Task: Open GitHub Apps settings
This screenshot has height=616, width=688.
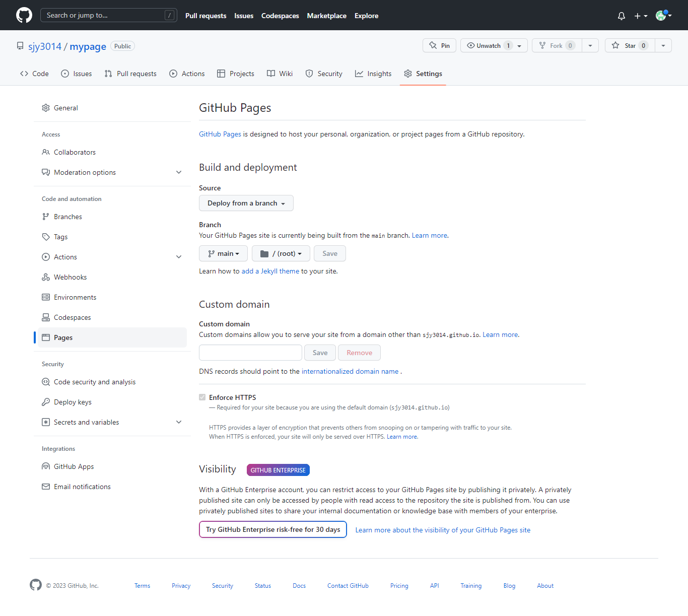Action: coord(112,466)
